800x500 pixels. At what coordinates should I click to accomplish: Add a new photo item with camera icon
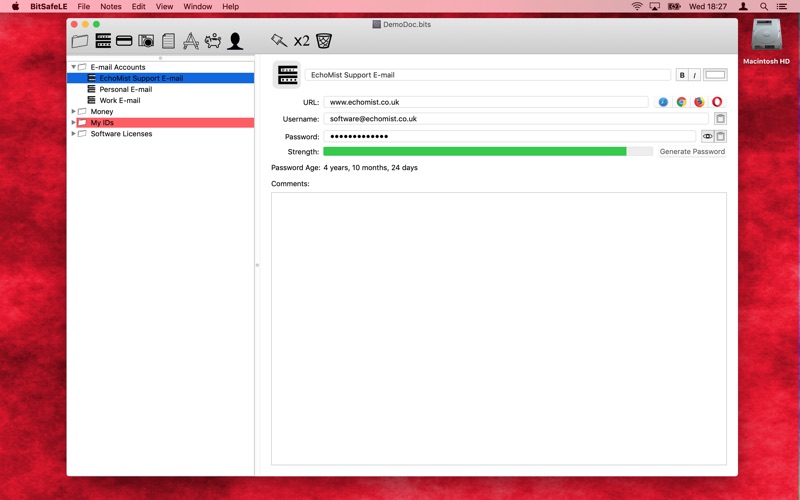click(x=146, y=41)
